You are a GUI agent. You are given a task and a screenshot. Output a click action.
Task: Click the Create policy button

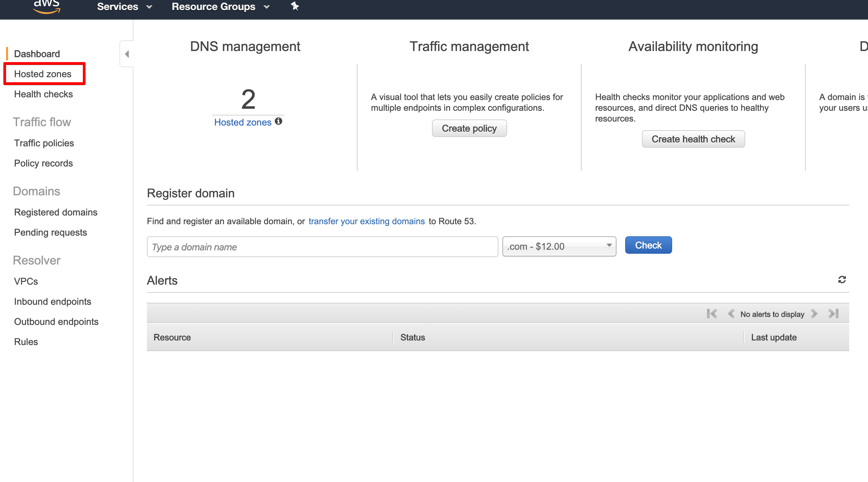[469, 129]
